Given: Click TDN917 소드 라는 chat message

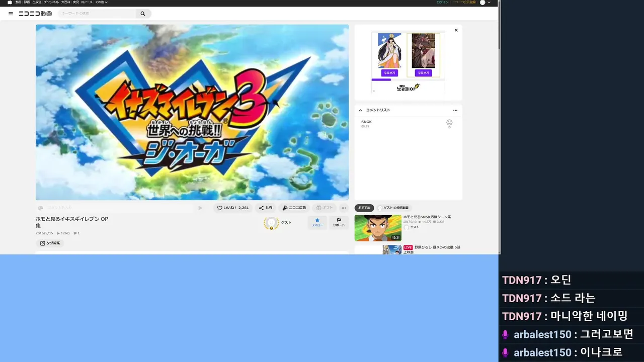Looking at the screenshot, I should coord(549,298).
